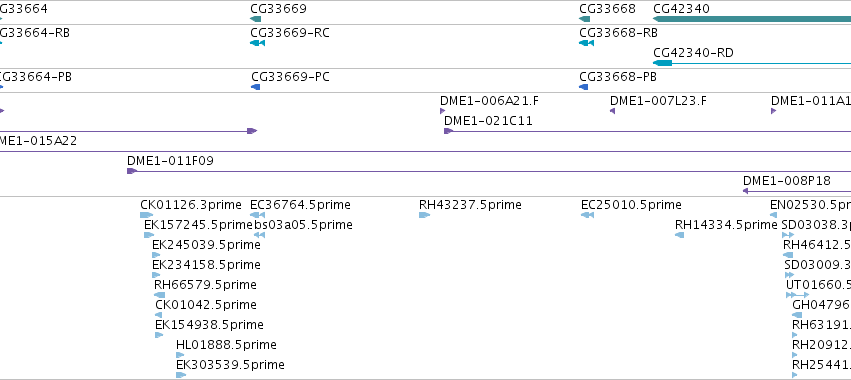Click the DME1-007L23.F marker arrow
The height and width of the screenshot is (380, 851).
point(613,111)
